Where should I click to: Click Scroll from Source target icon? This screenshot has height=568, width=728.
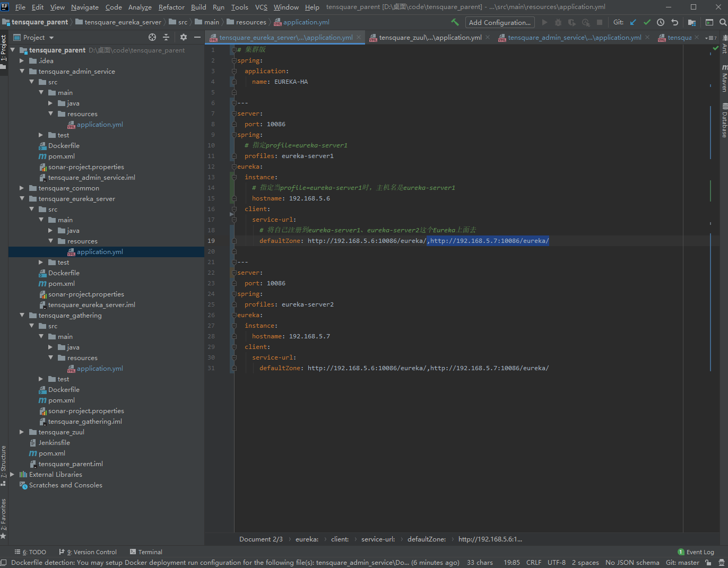pos(152,37)
